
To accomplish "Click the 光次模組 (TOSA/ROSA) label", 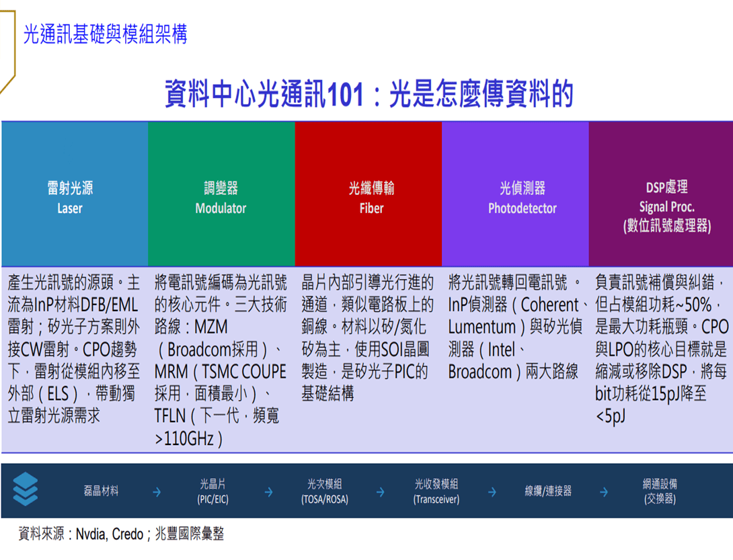I will coord(324,491).
